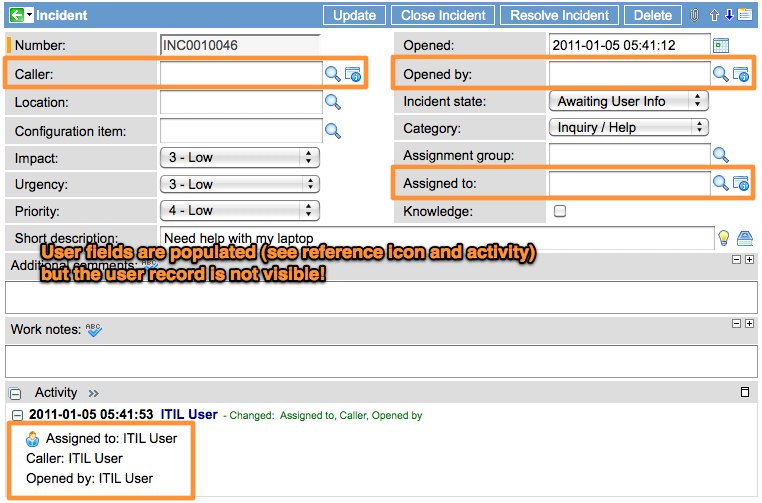The height and width of the screenshot is (503, 762).
Task: Click the ITIL User activity link
Action: tap(188, 414)
